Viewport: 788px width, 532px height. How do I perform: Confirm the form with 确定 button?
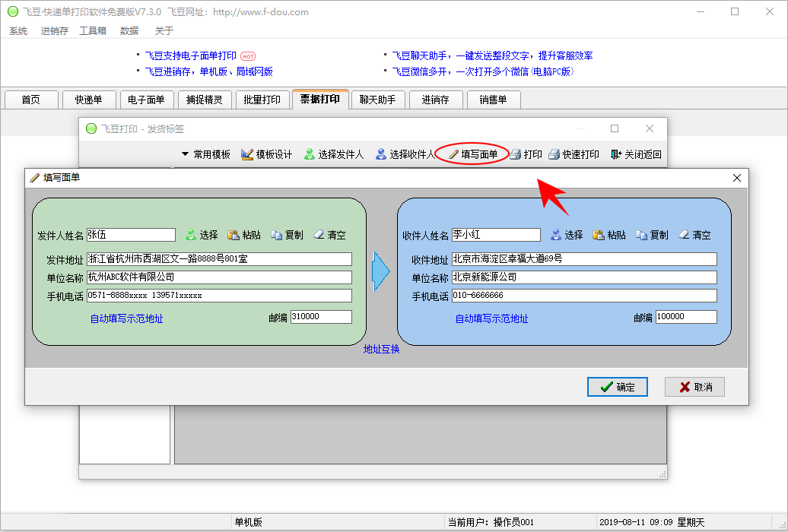tap(617, 387)
